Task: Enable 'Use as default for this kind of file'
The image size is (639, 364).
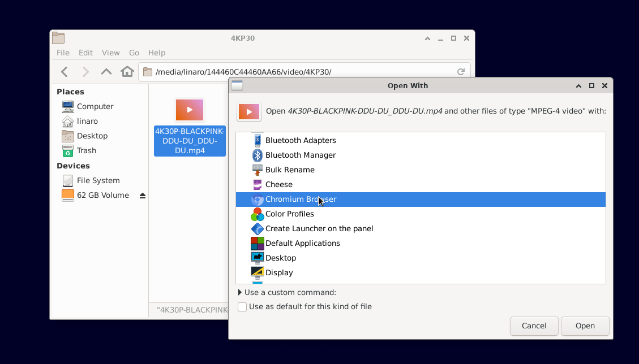Action: pos(242,307)
